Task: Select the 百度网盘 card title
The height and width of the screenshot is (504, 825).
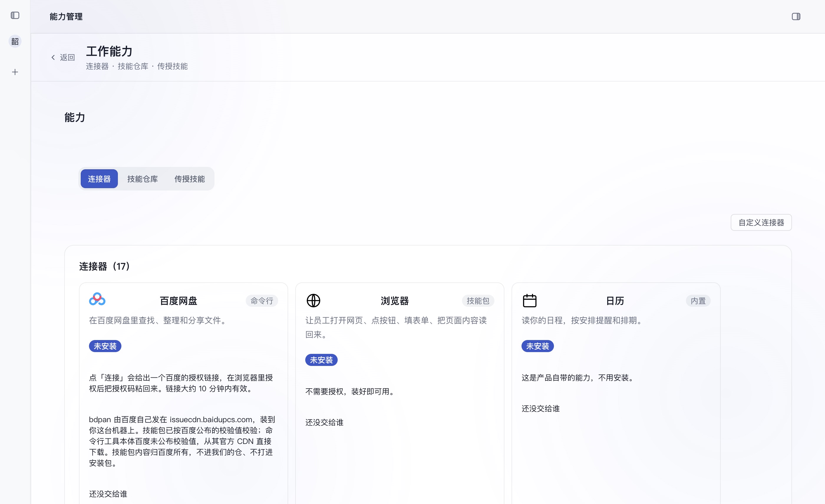Action: [179, 301]
